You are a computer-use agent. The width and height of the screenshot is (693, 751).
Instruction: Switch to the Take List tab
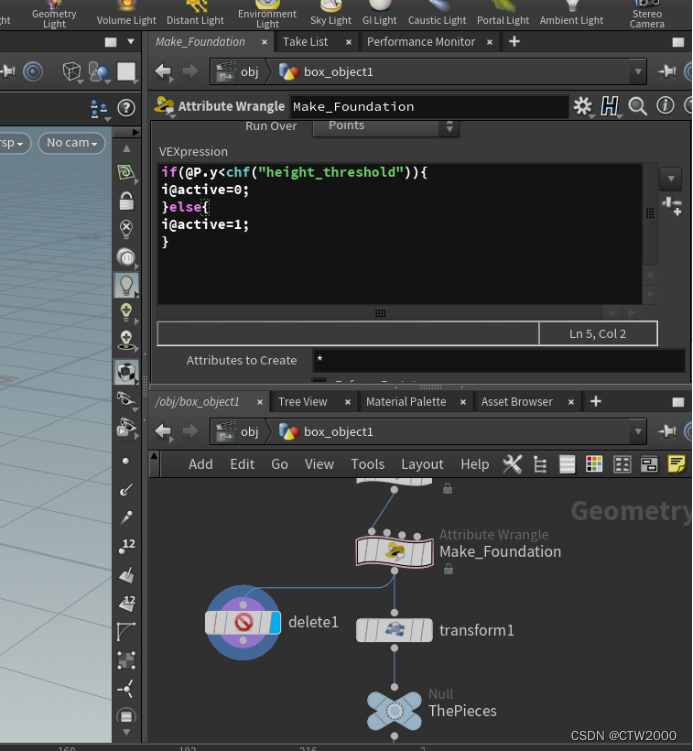coord(305,42)
